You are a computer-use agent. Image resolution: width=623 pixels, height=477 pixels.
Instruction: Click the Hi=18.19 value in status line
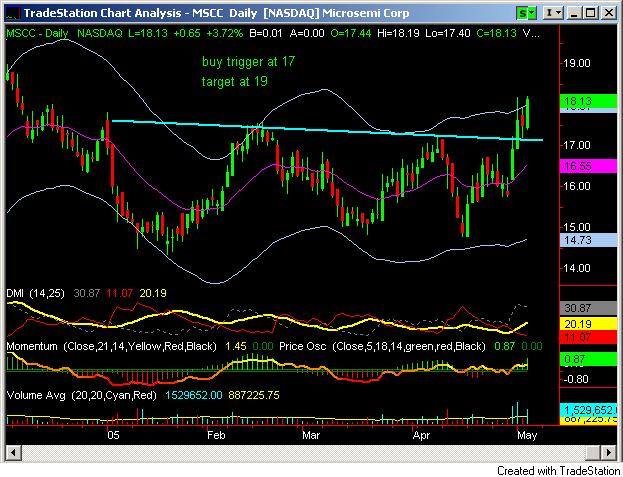398,33
